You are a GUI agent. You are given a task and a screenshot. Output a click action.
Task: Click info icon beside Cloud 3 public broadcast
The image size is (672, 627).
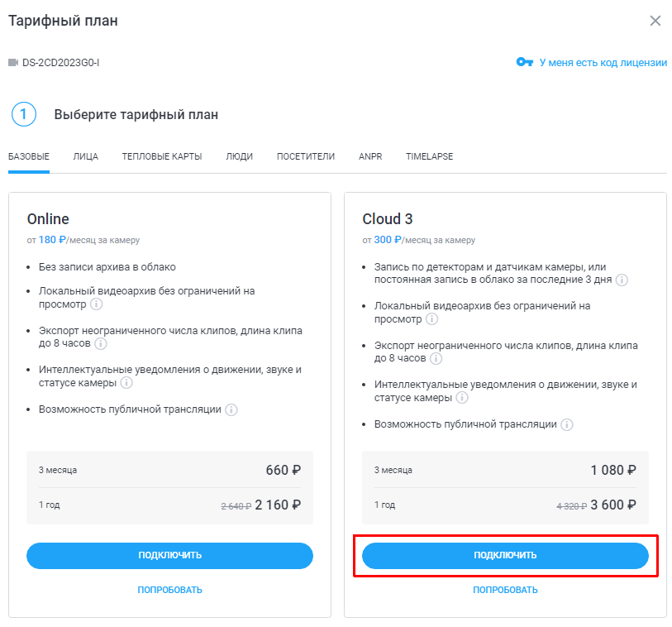point(567,424)
